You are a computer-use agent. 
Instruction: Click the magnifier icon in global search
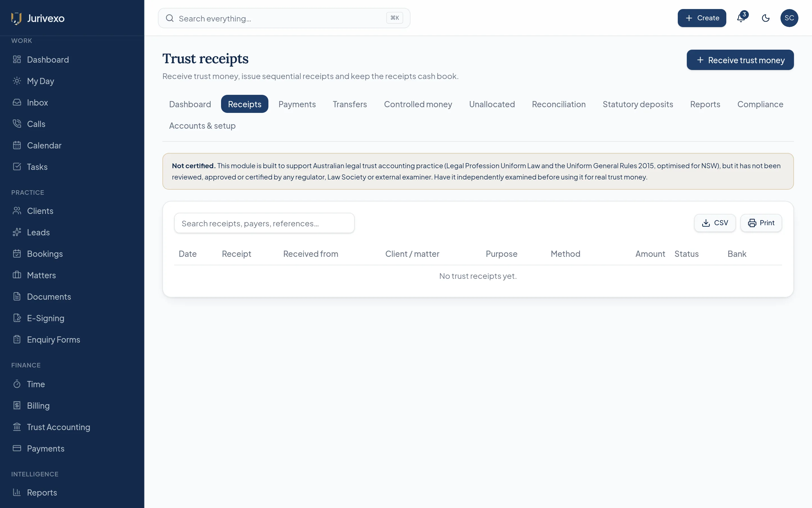(x=170, y=18)
